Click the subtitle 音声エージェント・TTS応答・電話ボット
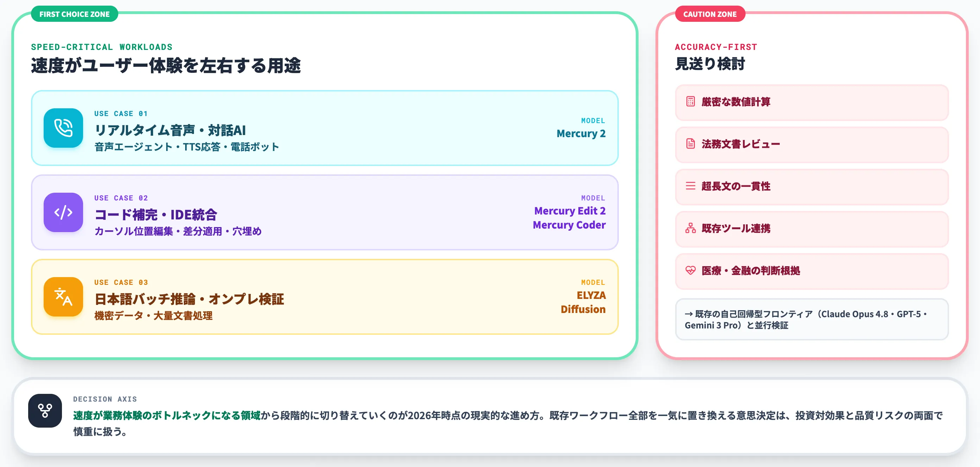980x467 pixels. [x=187, y=147]
